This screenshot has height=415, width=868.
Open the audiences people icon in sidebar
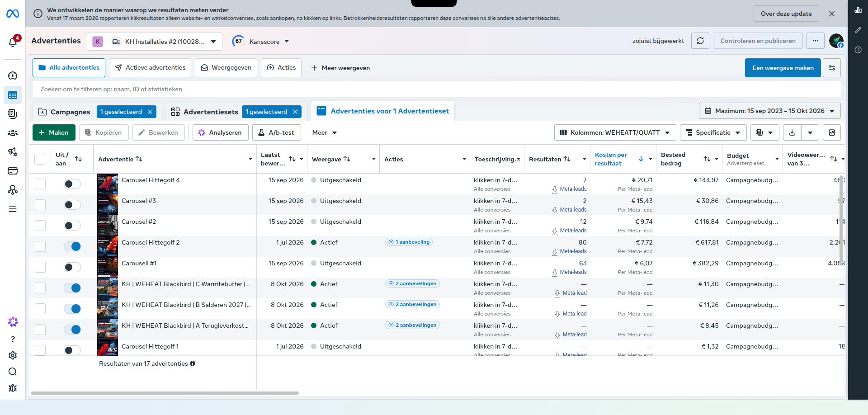click(x=13, y=133)
